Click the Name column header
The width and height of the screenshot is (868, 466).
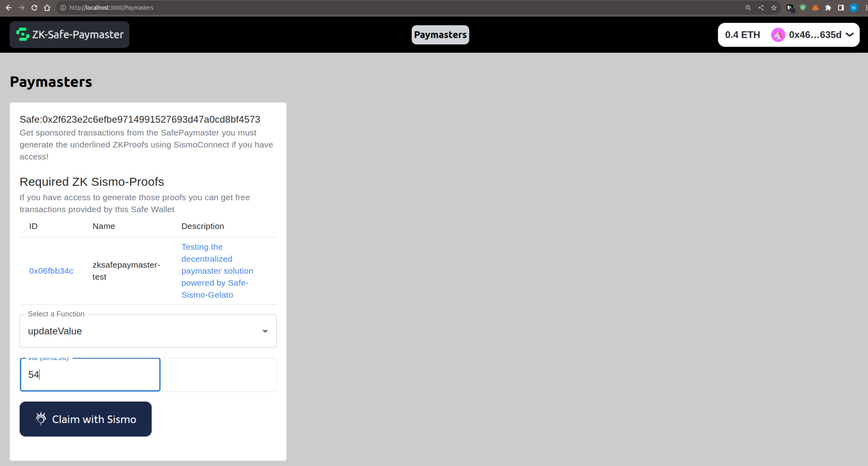(x=104, y=226)
